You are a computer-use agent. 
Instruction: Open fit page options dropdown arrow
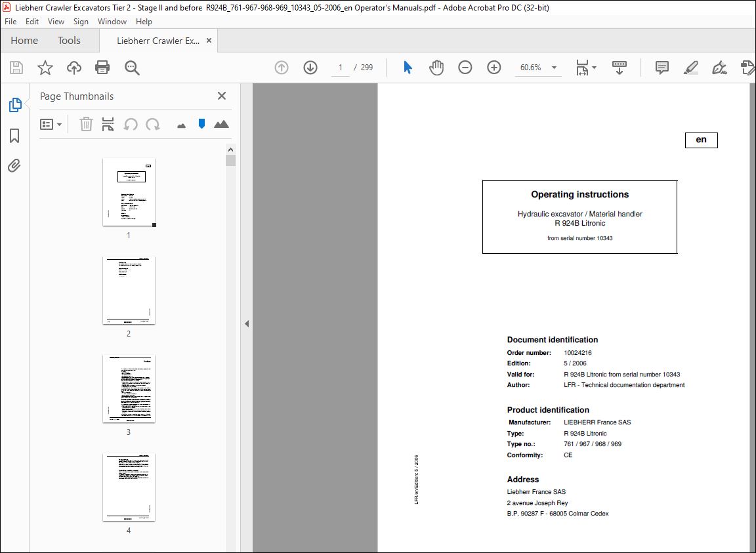595,68
